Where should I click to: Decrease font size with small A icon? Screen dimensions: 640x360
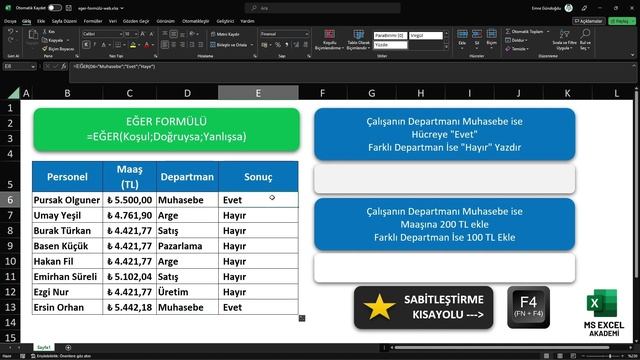(151, 34)
